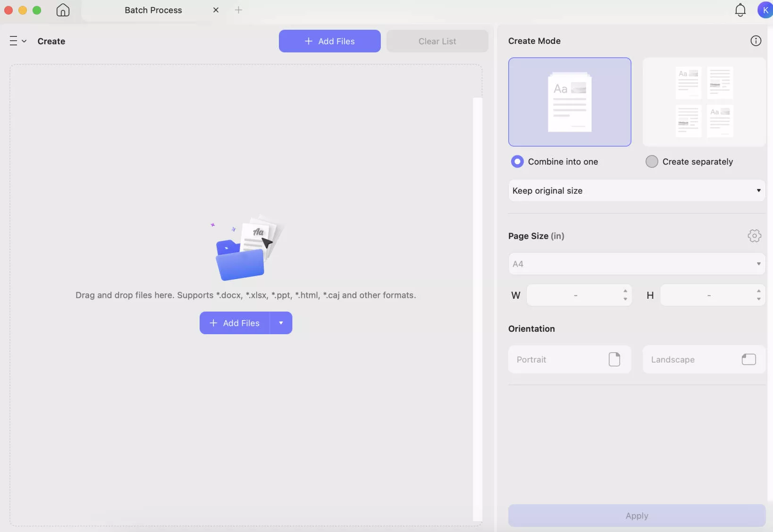Click the height input field

[x=708, y=295]
